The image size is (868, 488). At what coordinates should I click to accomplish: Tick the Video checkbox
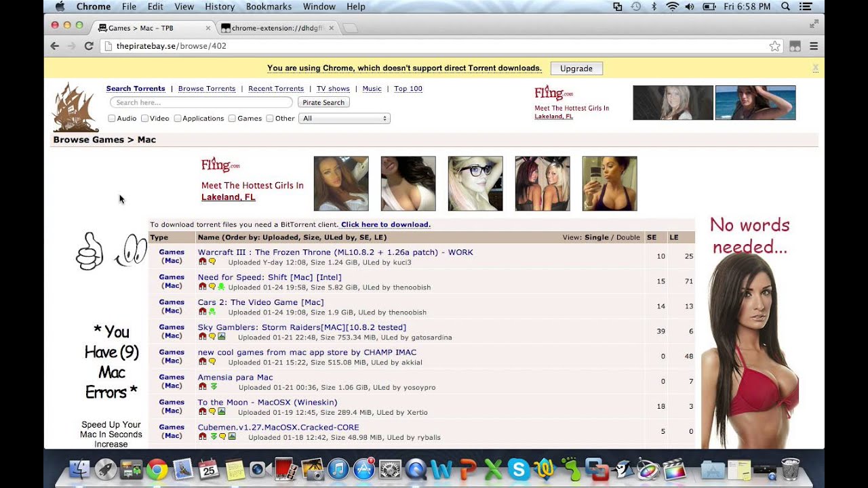pyautogui.click(x=144, y=118)
